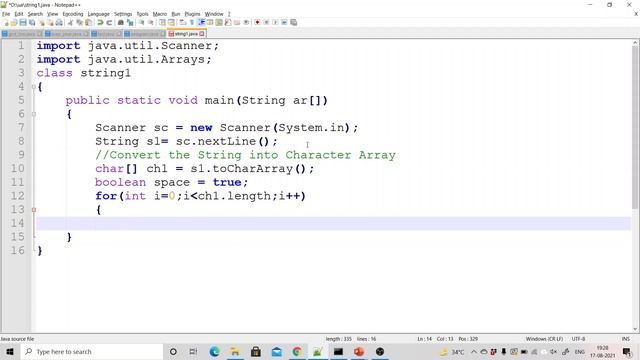The width and height of the screenshot is (640, 360).
Task: Open Find with the binoculars icon
Action: 121,22
